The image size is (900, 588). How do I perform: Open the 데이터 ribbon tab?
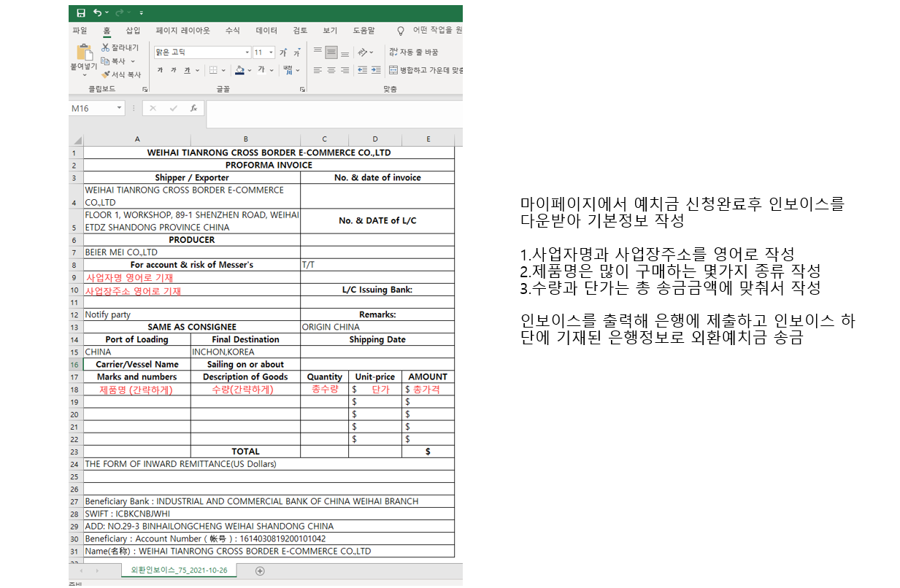tap(266, 31)
